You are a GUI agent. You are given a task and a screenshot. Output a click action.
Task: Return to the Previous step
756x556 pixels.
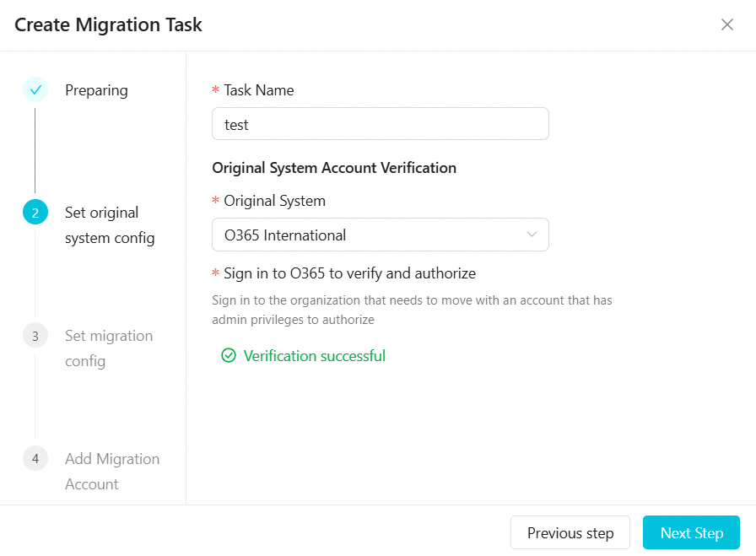(570, 532)
